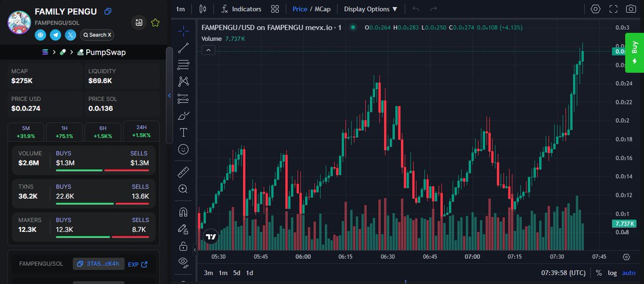Open the X (Twitter) profile icon
Image resolution: width=644 pixels, height=284 pixels.
(70, 35)
